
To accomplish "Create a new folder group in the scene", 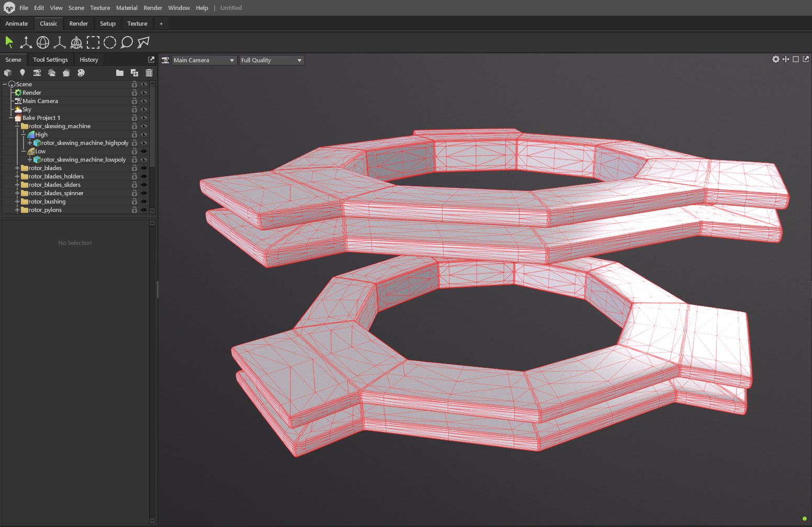I will [120, 73].
